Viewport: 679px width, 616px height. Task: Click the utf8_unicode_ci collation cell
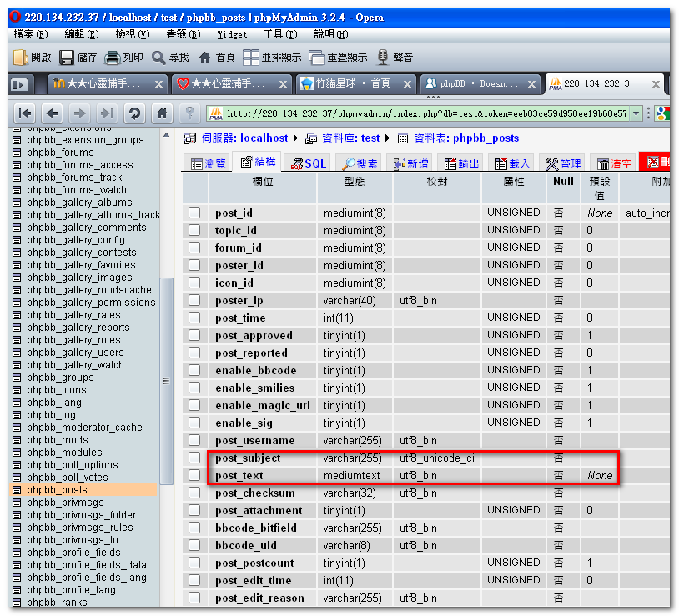[437, 458]
